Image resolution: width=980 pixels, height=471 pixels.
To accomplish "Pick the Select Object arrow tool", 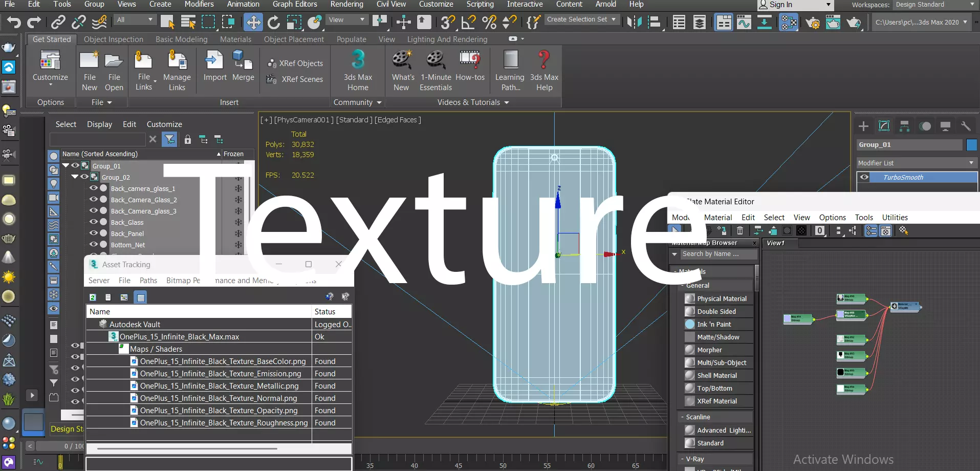I will 167,22.
